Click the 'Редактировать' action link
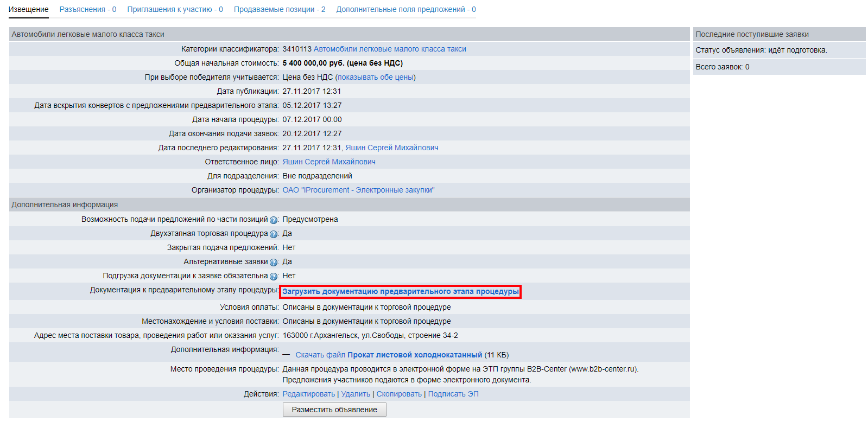Viewport: 868px width, 422px height. coord(308,394)
